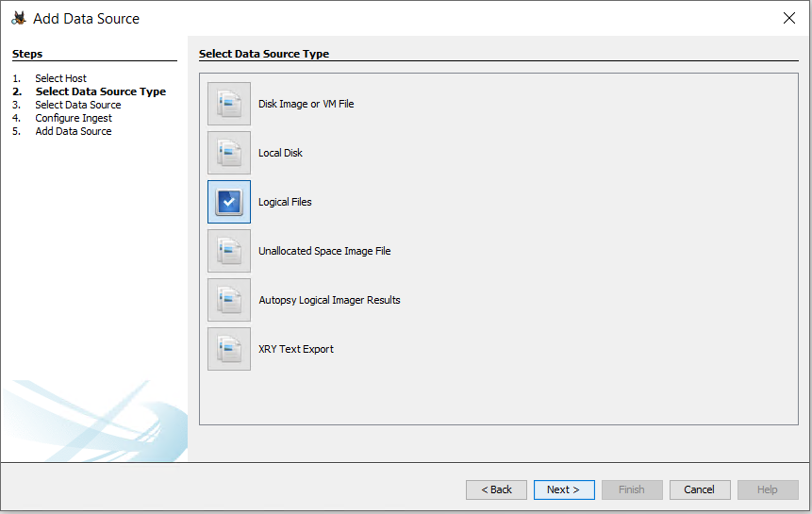Click step 4 "Configure Ingest"

(x=74, y=118)
